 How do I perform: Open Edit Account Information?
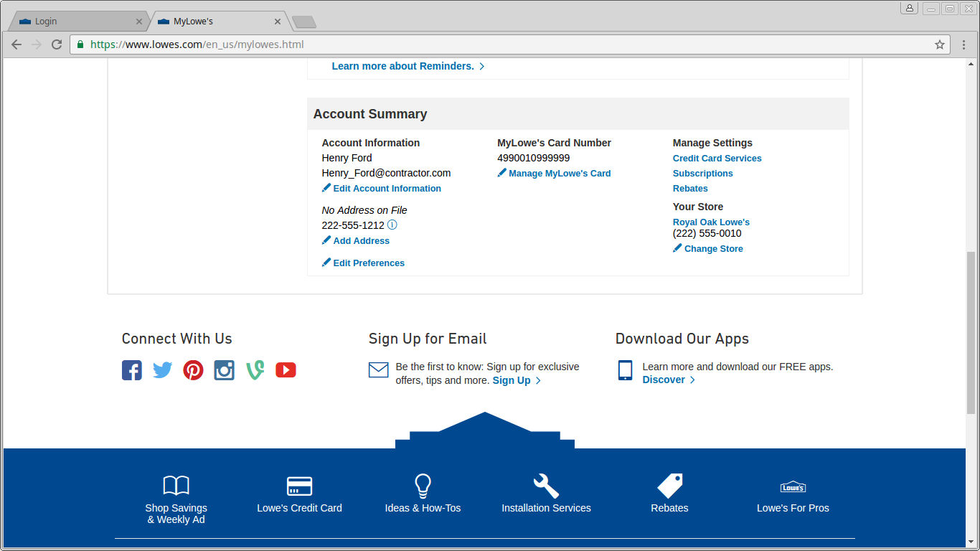pos(387,188)
